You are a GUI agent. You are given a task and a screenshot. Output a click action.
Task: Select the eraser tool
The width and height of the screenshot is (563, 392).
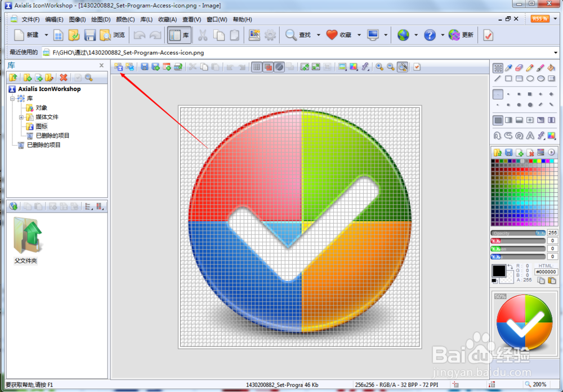tap(519, 67)
